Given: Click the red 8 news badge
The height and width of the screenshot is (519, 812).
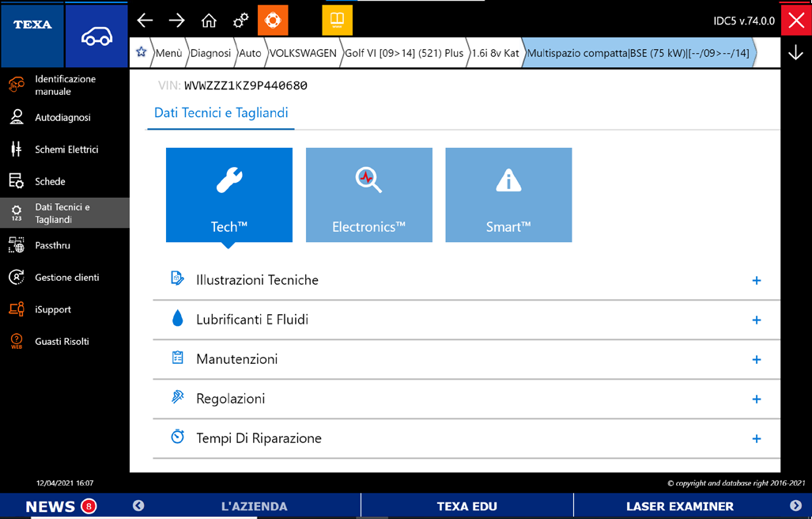Looking at the screenshot, I should point(89,506).
